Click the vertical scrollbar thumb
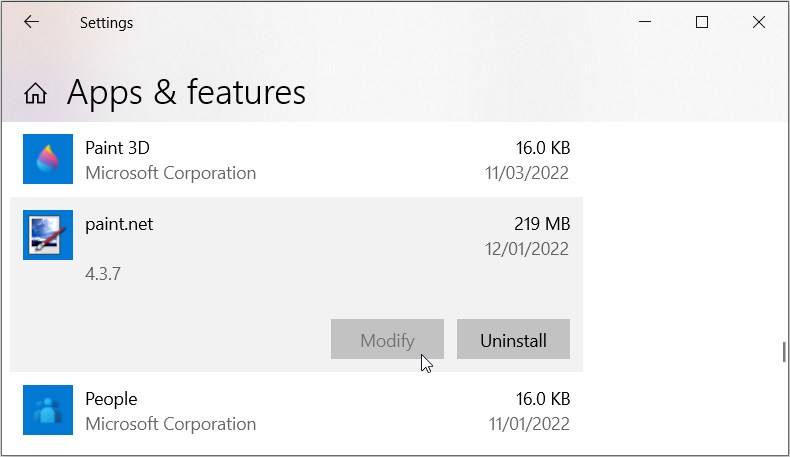Screen dimensions: 790x457 point(784,352)
